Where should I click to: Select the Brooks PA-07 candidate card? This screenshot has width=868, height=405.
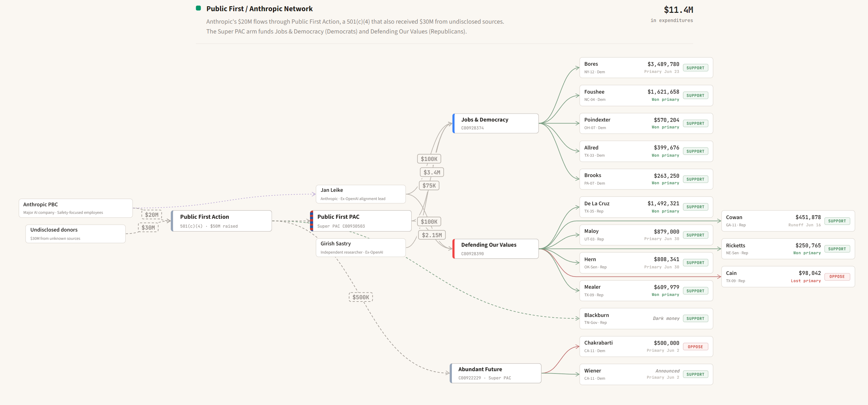[x=646, y=179]
